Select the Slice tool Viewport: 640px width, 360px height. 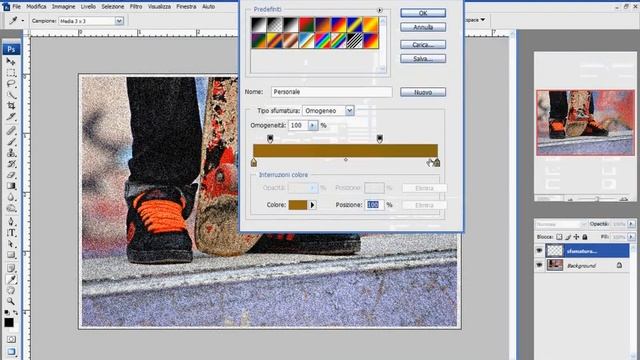click(11, 117)
